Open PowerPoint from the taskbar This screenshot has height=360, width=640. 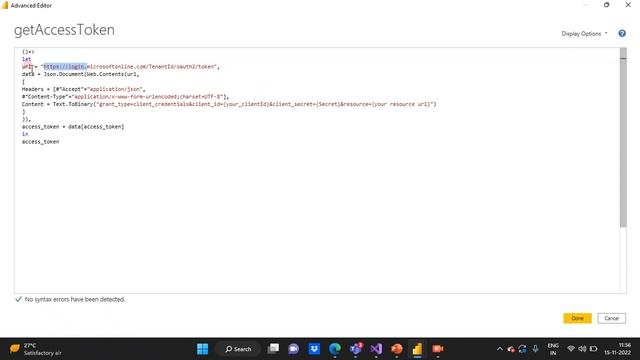click(396, 349)
